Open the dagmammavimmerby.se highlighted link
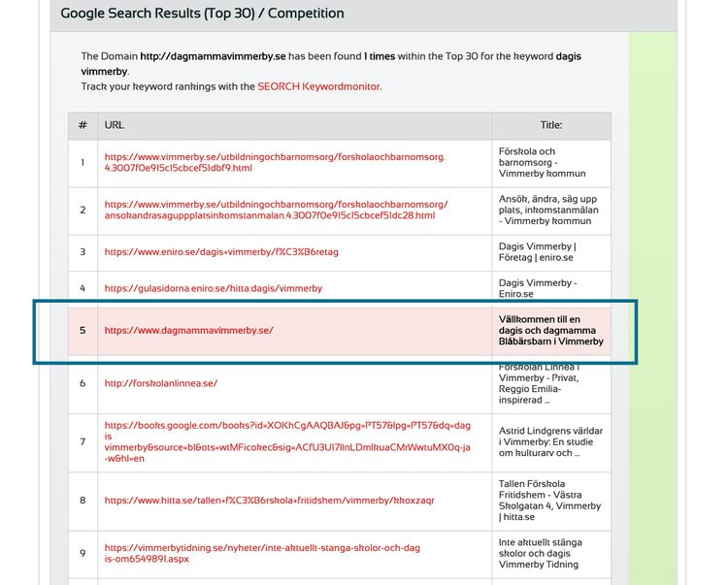The height and width of the screenshot is (585, 728). coord(189,330)
